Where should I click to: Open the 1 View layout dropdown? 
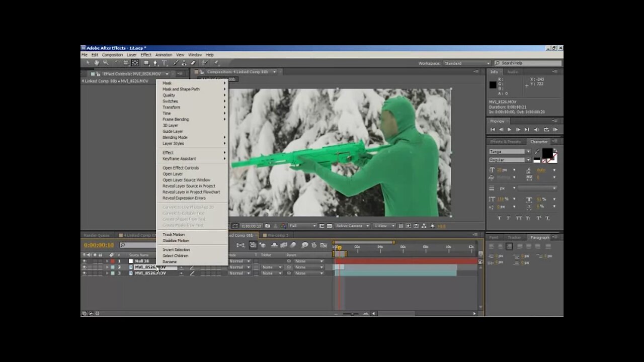pos(384,226)
